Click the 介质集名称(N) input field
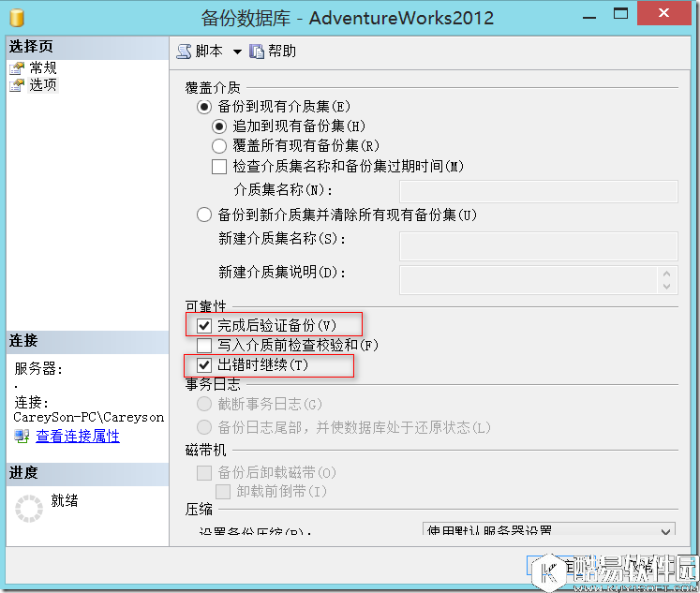The width and height of the screenshot is (700, 593). [539, 191]
